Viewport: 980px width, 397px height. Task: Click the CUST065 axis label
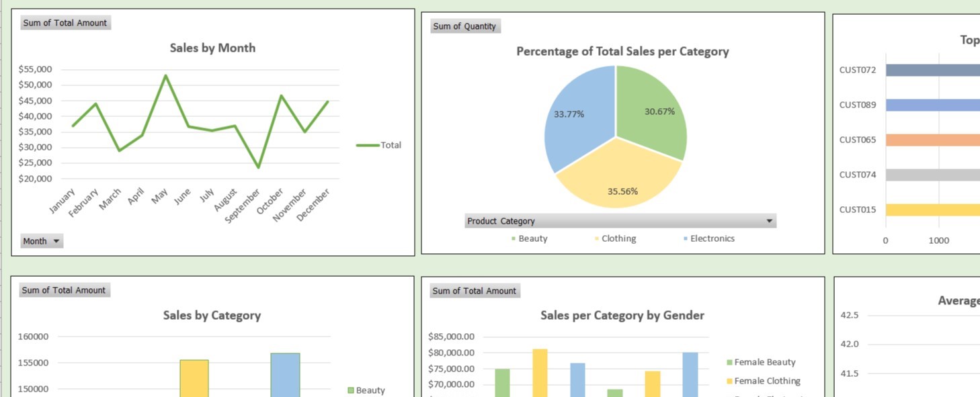858,140
